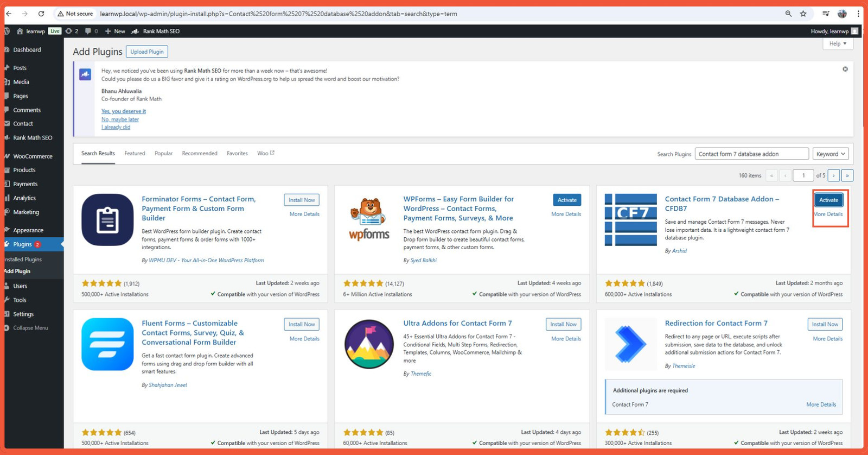Go to the next results page arrow
Screen dimensions: 868x455
834,175
